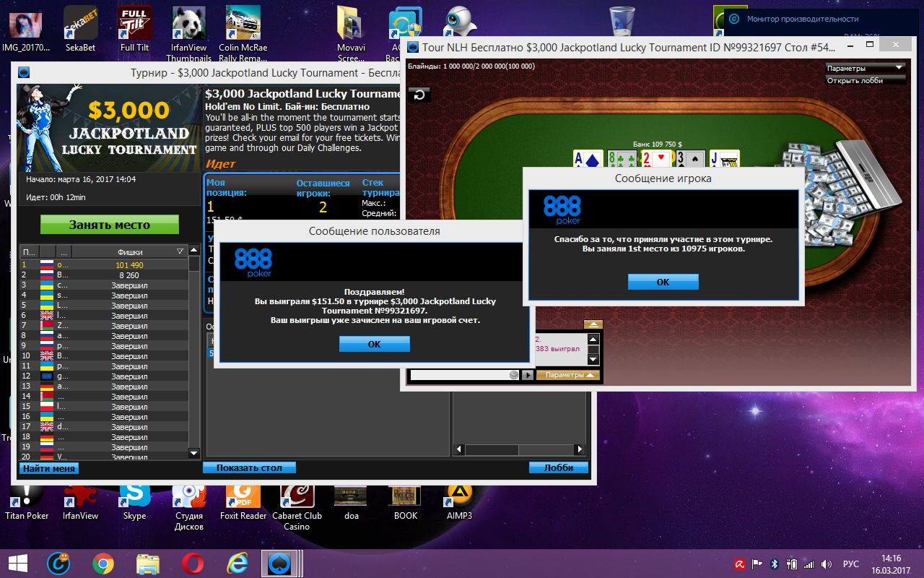Click the РУС language indicator
924x578 pixels.
(851, 564)
